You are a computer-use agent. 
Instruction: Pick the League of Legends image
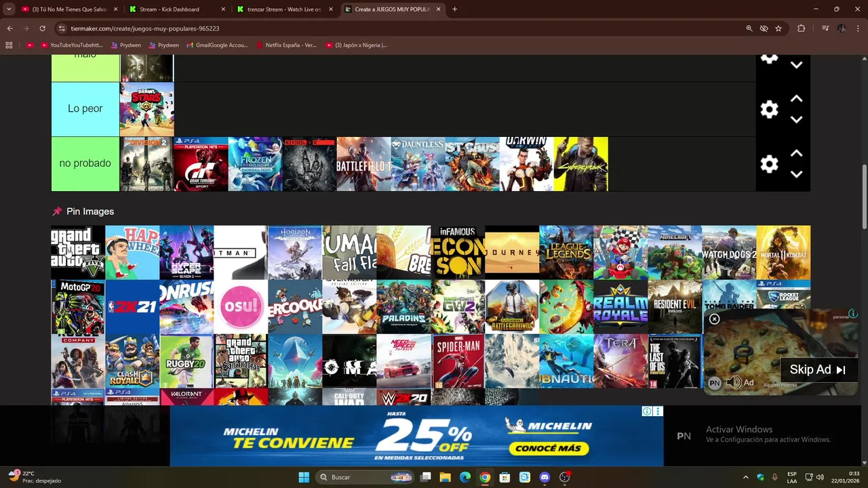click(x=566, y=253)
